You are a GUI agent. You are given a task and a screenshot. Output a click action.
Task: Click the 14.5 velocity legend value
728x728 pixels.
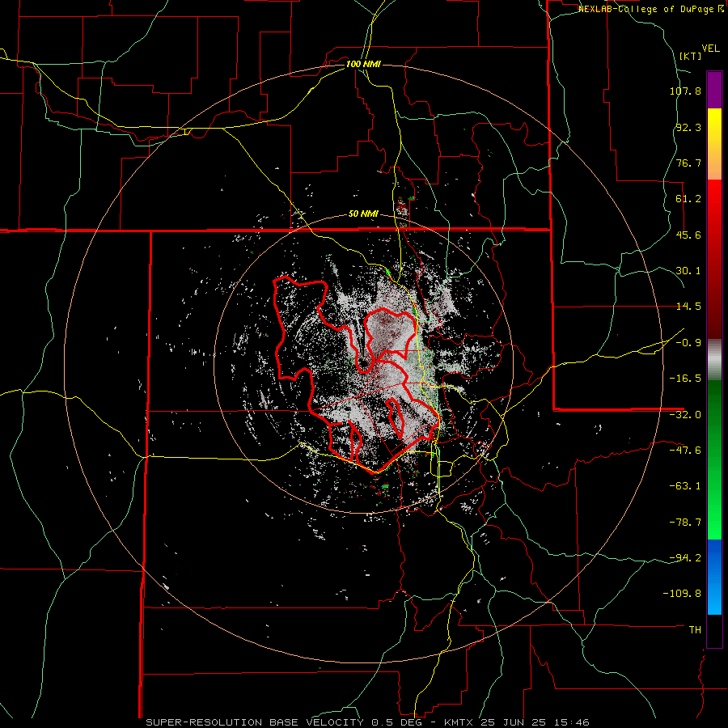click(688, 307)
